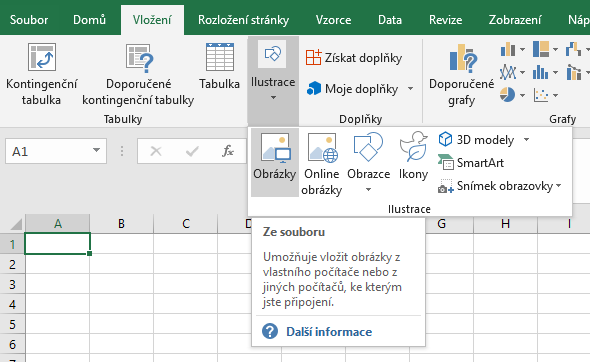Insert a column or bar chart
This screenshot has width=590, height=362.
[508, 49]
